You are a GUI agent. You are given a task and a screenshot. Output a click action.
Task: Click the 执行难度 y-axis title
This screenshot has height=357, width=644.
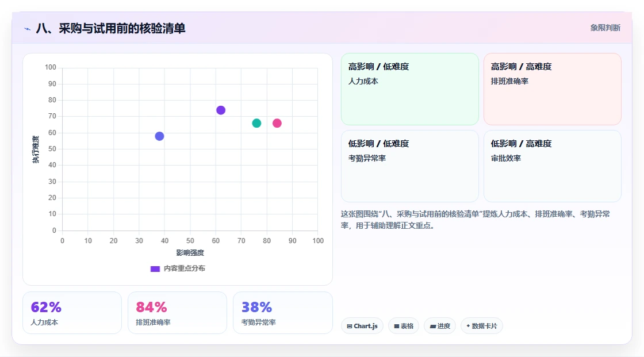click(x=36, y=149)
